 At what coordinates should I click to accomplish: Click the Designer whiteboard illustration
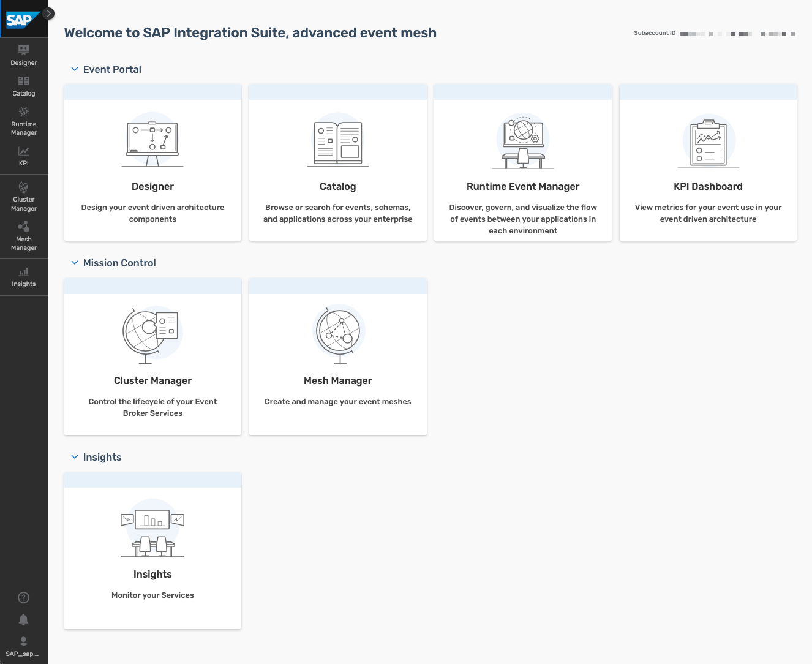click(152, 140)
